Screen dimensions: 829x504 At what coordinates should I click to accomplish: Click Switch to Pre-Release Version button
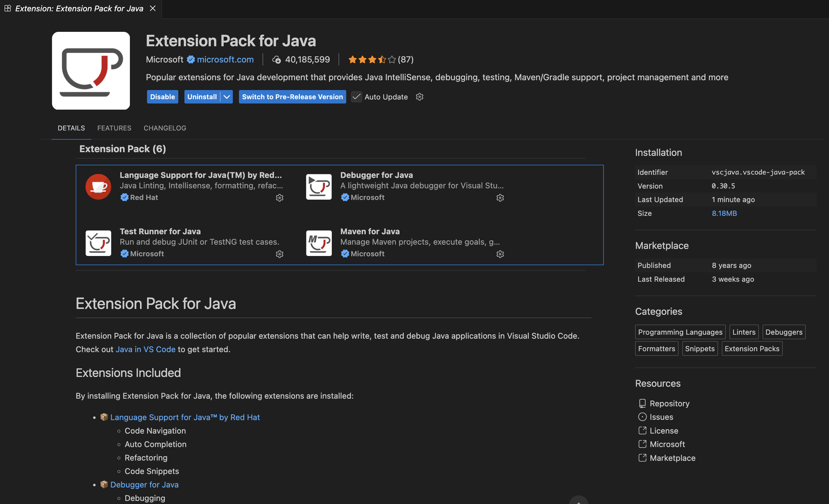pyautogui.click(x=292, y=97)
